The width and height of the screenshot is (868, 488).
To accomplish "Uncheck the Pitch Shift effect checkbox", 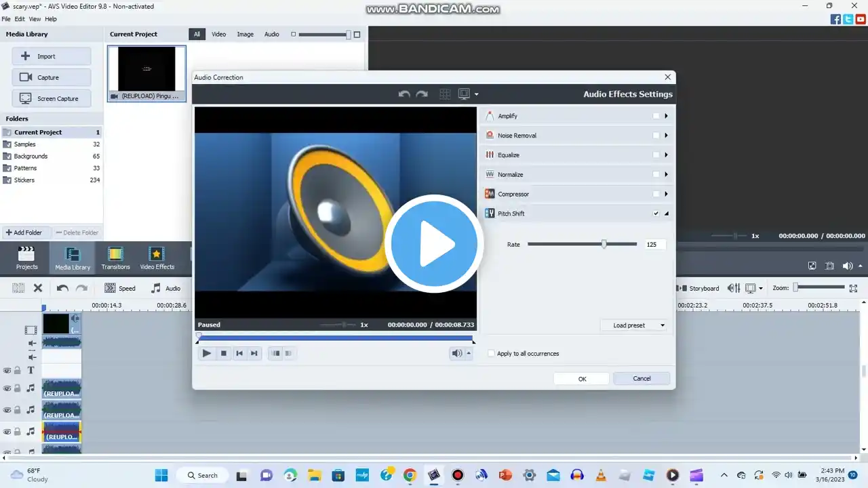I will pos(656,213).
